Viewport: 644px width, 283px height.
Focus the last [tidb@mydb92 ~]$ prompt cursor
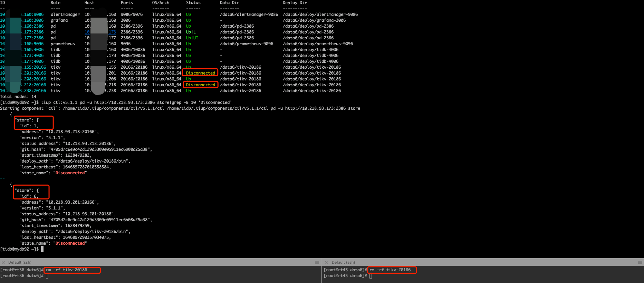(x=42, y=249)
